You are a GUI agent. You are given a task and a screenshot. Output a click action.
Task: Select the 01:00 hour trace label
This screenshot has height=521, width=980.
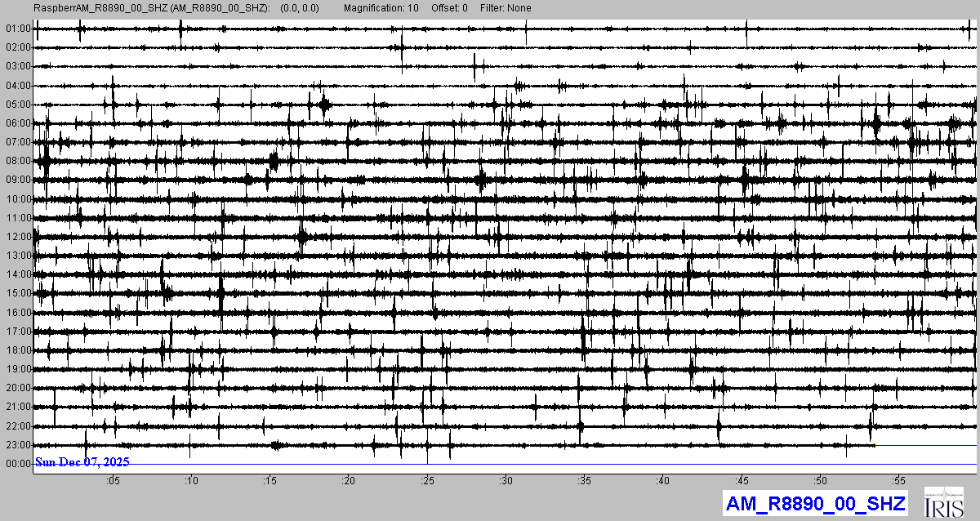[17, 29]
